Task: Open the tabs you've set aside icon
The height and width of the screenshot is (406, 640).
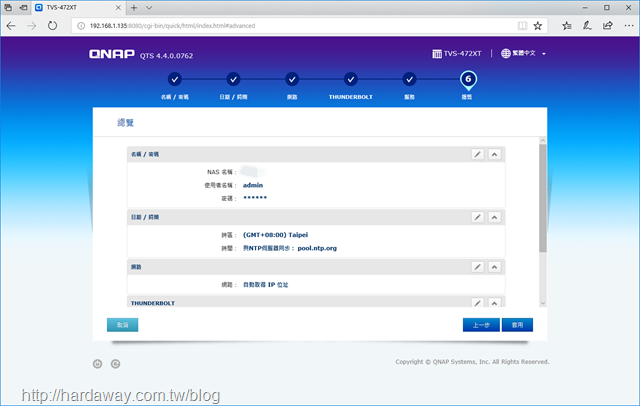Action: [x=8, y=7]
